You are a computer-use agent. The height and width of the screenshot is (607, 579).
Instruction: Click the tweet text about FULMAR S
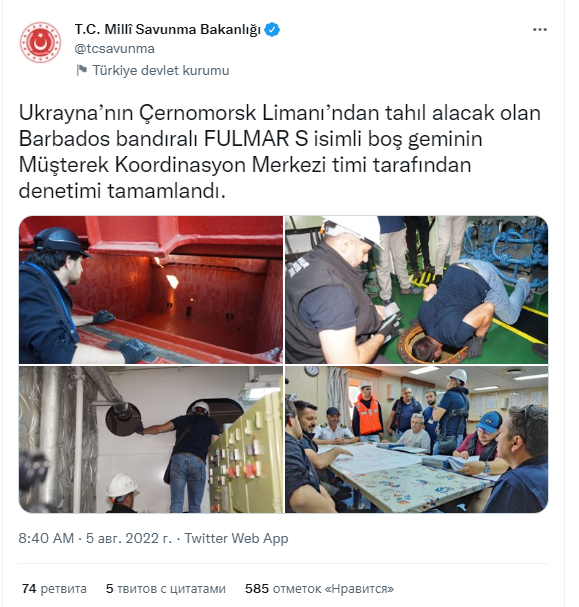pos(279,152)
